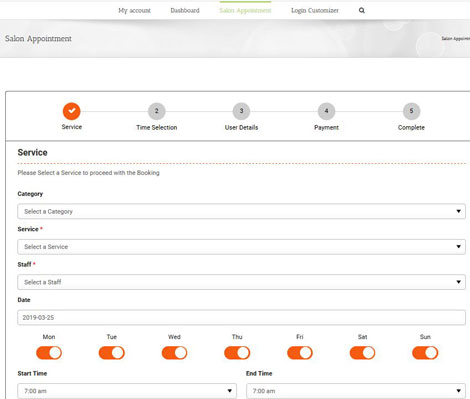Click the Payment step label
Image resolution: width=470 pixels, height=399 pixels.
point(326,127)
